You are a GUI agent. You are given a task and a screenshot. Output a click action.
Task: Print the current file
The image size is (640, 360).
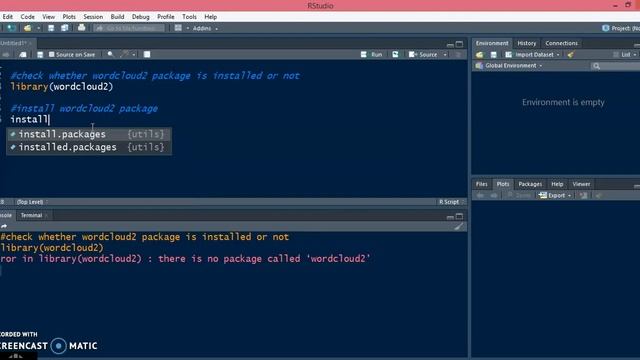point(82,28)
